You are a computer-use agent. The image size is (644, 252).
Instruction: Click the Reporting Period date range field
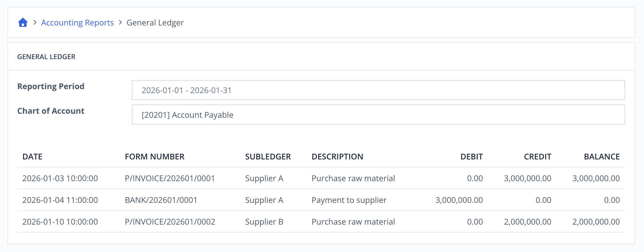click(378, 90)
